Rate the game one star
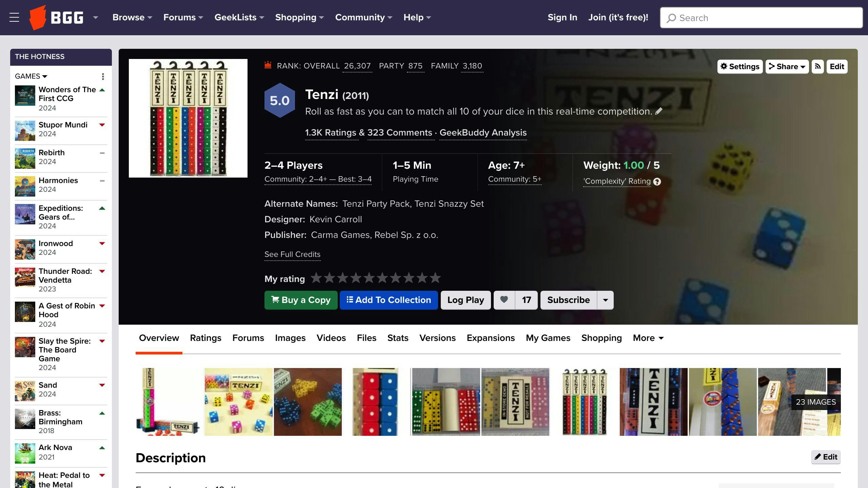Viewport: 868px width, 488px height. (316, 278)
